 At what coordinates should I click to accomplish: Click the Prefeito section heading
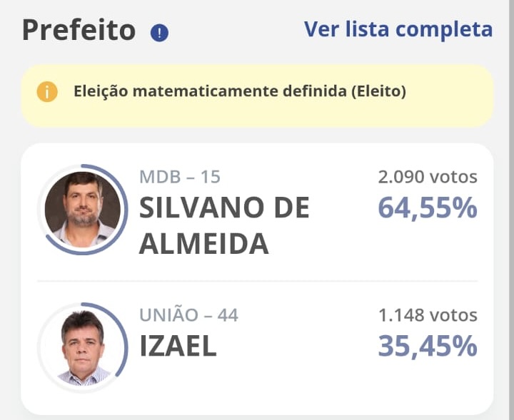tap(79, 30)
